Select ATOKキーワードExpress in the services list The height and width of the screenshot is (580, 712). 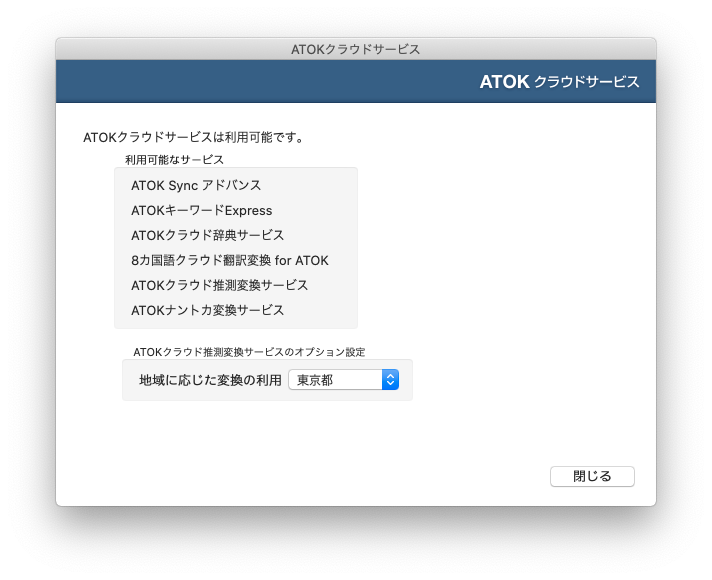pyautogui.click(x=202, y=210)
